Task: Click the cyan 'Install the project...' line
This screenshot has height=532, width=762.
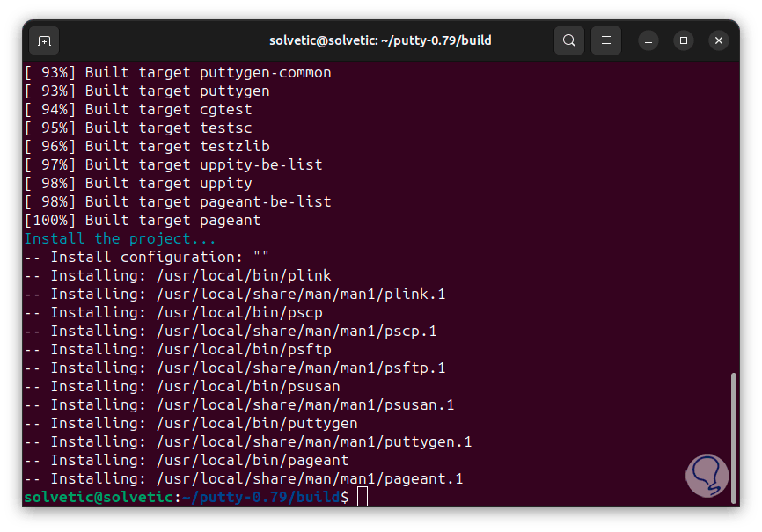Action: point(120,238)
